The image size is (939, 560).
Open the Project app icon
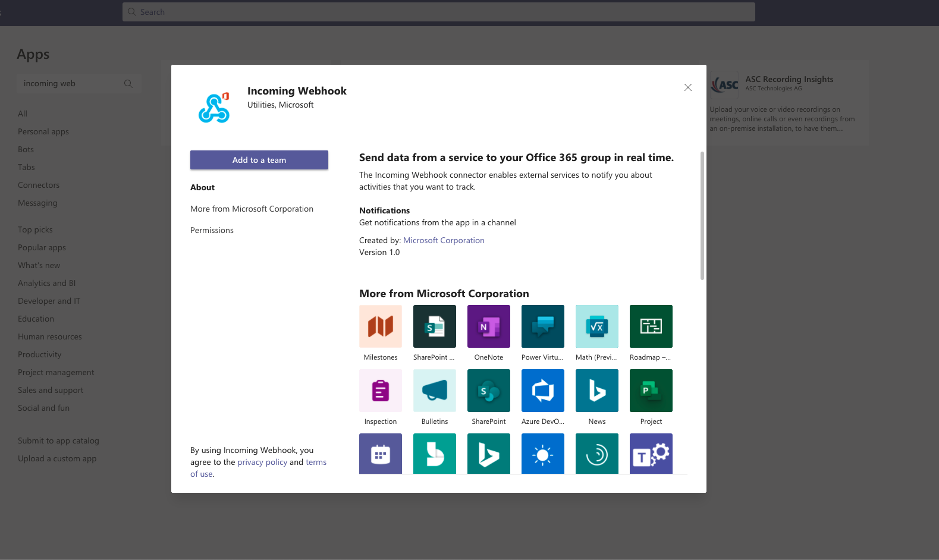[651, 391]
